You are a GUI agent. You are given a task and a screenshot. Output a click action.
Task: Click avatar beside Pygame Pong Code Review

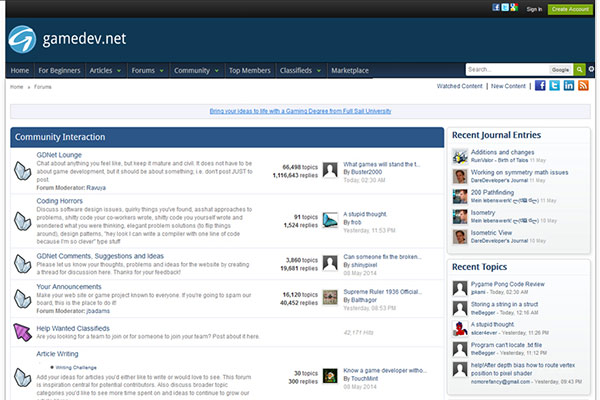tap(460, 288)
